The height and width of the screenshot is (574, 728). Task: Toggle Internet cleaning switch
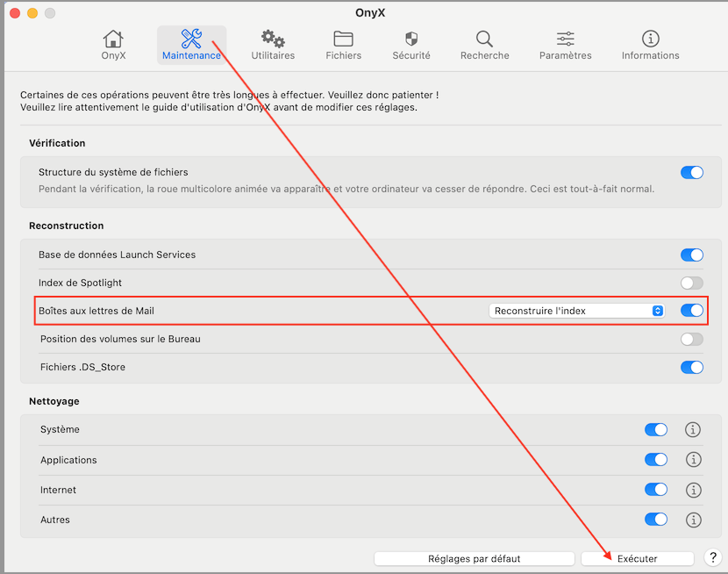(656, 490)
